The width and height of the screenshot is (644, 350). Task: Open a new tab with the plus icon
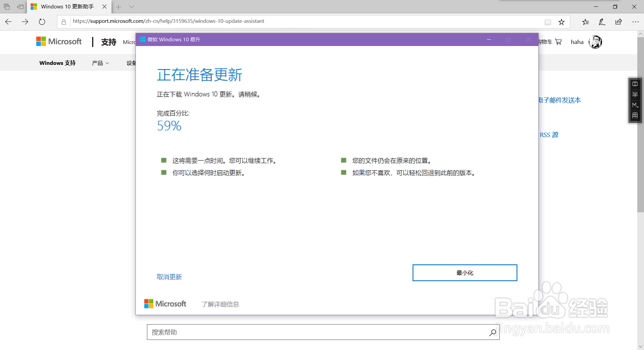coord(119,7)
